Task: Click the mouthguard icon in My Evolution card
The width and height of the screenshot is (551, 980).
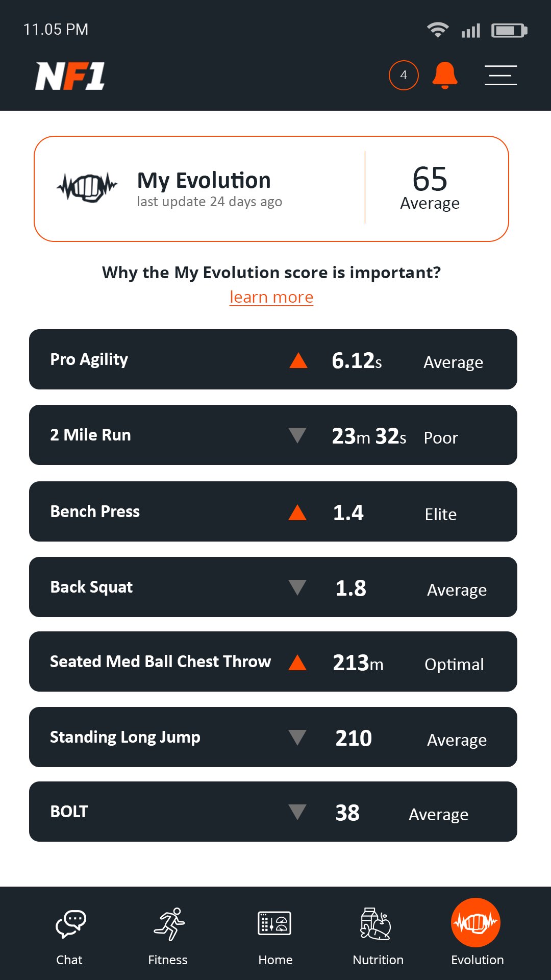Action: (87, 187)
